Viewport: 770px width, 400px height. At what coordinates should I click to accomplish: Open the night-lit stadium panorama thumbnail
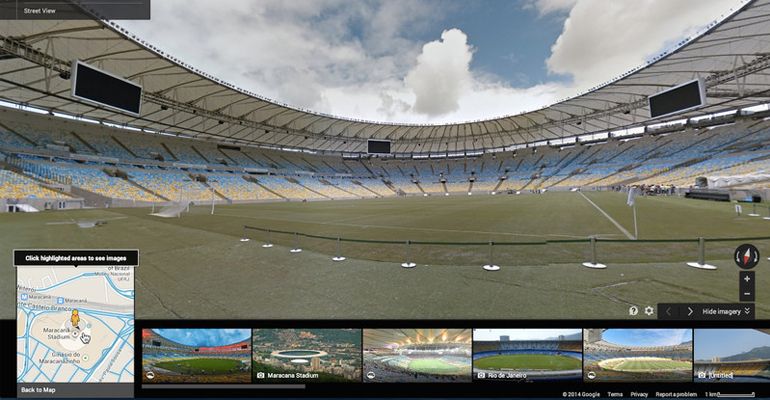point(417,355)
